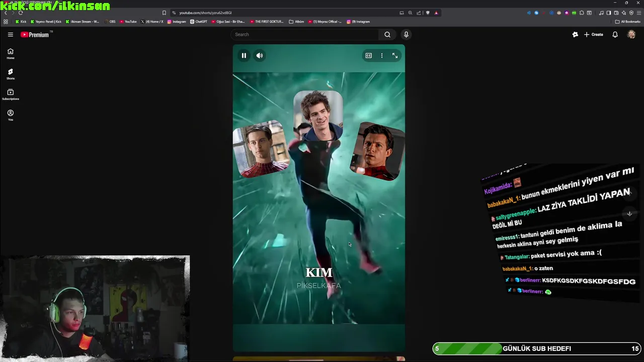Open YouTube notifications bell
The height and width of the screenshot is (362, 644).
click(x=615, y=34)
